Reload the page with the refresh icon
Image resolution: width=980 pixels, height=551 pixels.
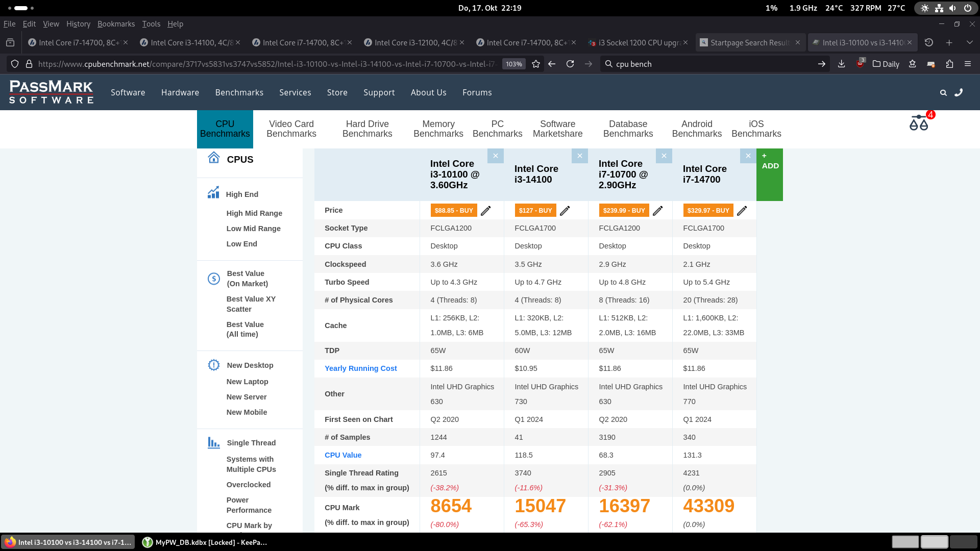click(570, 64)
